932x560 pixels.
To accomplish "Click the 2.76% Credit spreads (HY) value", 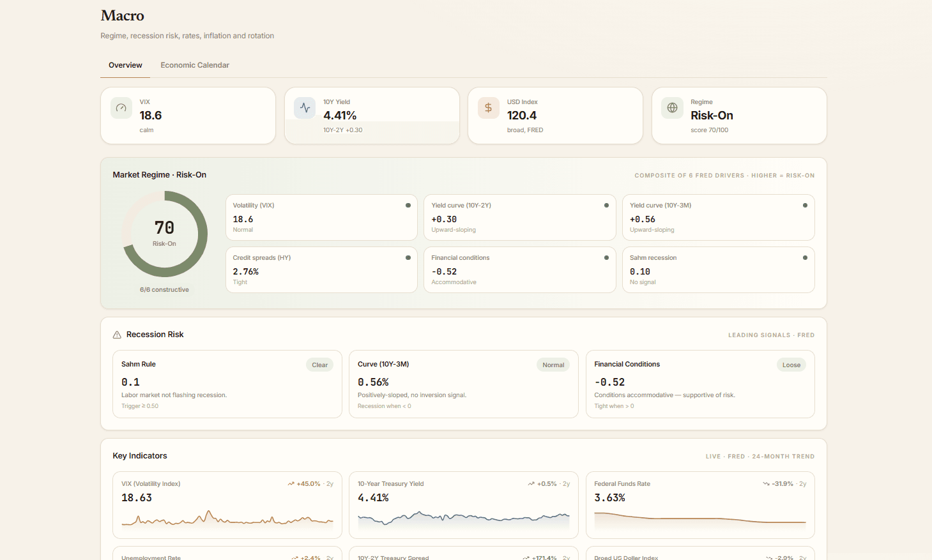I will tap(246, 271).
